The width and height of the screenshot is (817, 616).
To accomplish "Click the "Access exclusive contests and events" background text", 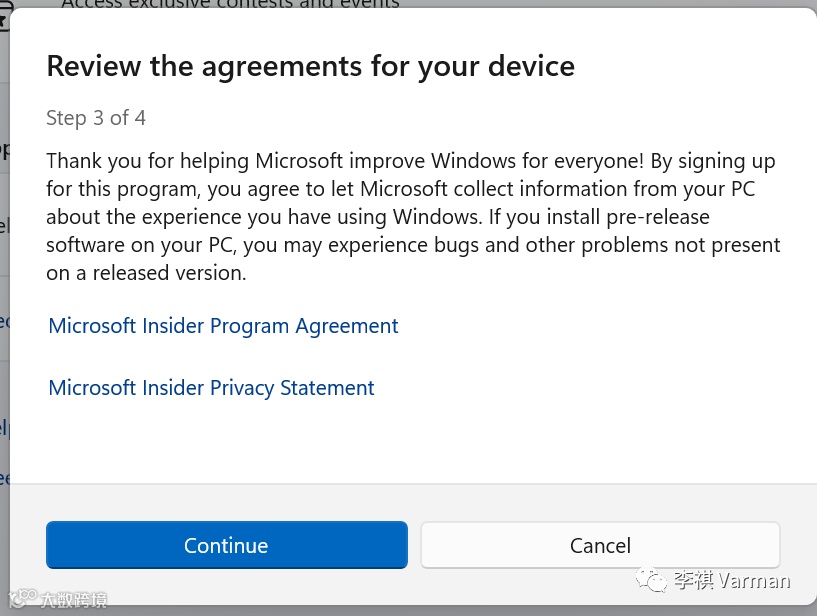I will tap(230, 4).
